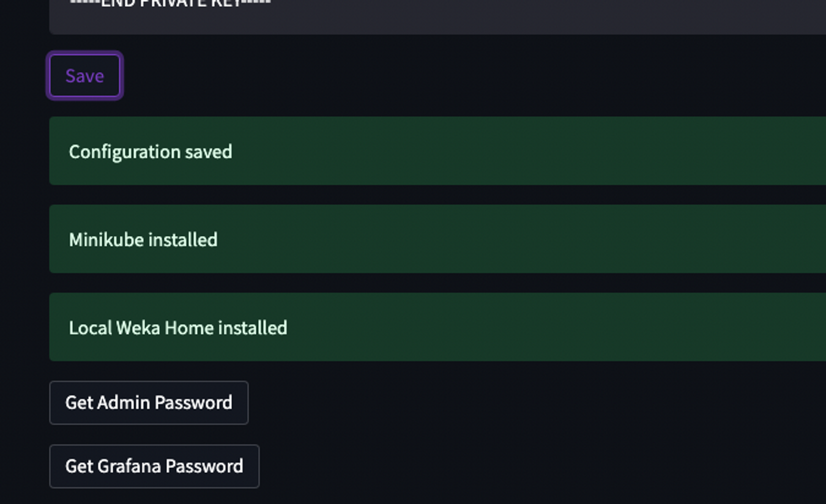Click the "Configuration saved" text
Viewport: 826px width, 504px height.
pos(151,152)
